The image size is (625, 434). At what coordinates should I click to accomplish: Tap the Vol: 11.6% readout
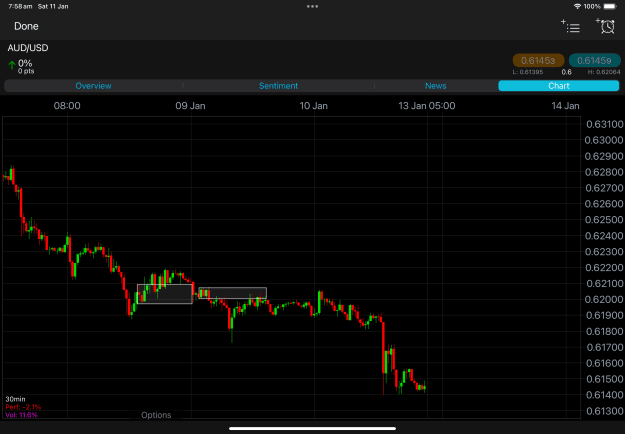click(22, 415)
